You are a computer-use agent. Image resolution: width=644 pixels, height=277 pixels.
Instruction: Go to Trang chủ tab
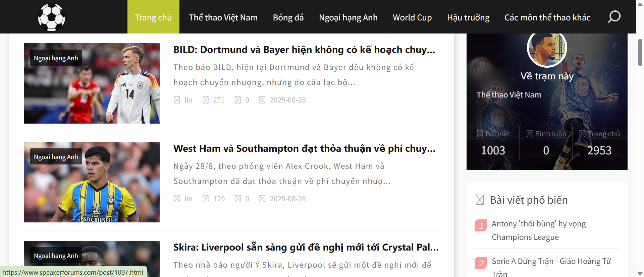153,17
